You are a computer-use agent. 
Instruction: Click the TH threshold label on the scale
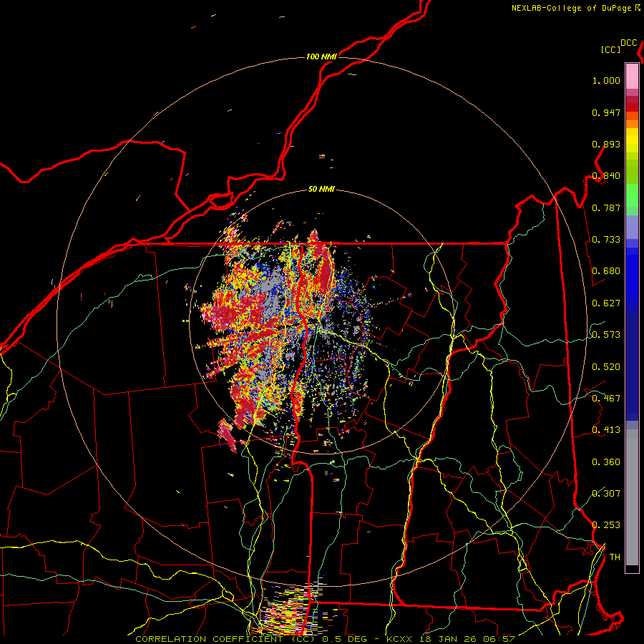coord(615,557)
